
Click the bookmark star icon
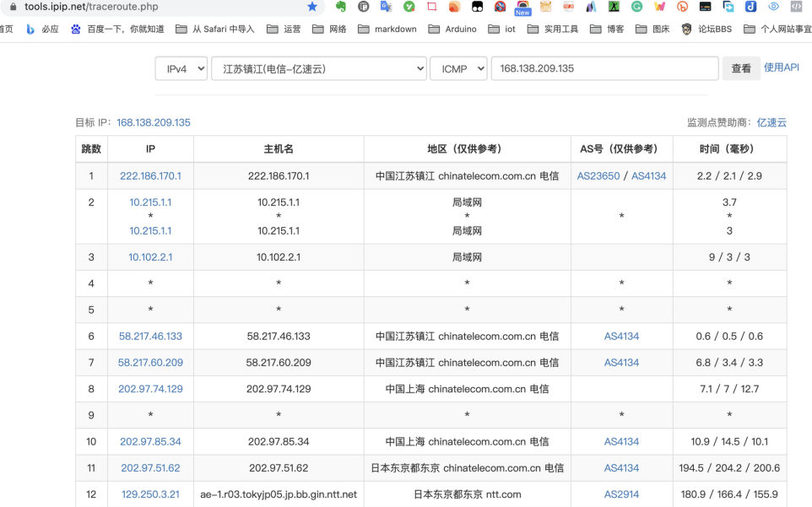[312, 7]
